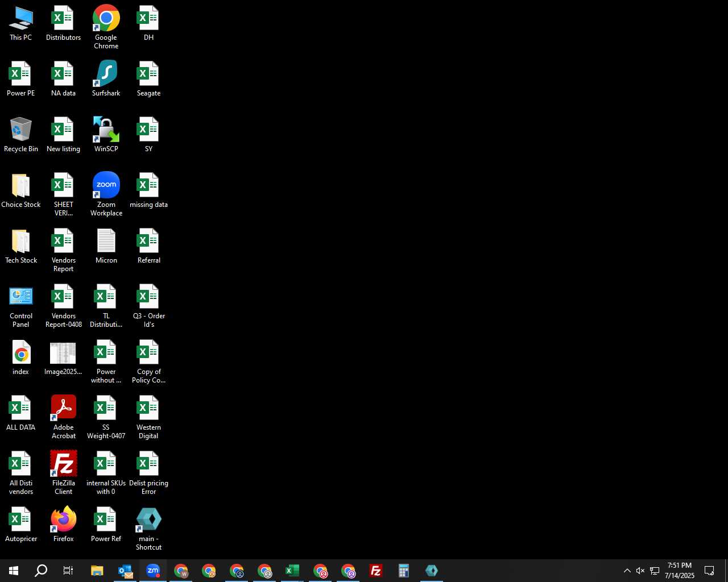Select the SHEET VERI... Excel file
The image size is (728, 582).
tap(63, 194)
